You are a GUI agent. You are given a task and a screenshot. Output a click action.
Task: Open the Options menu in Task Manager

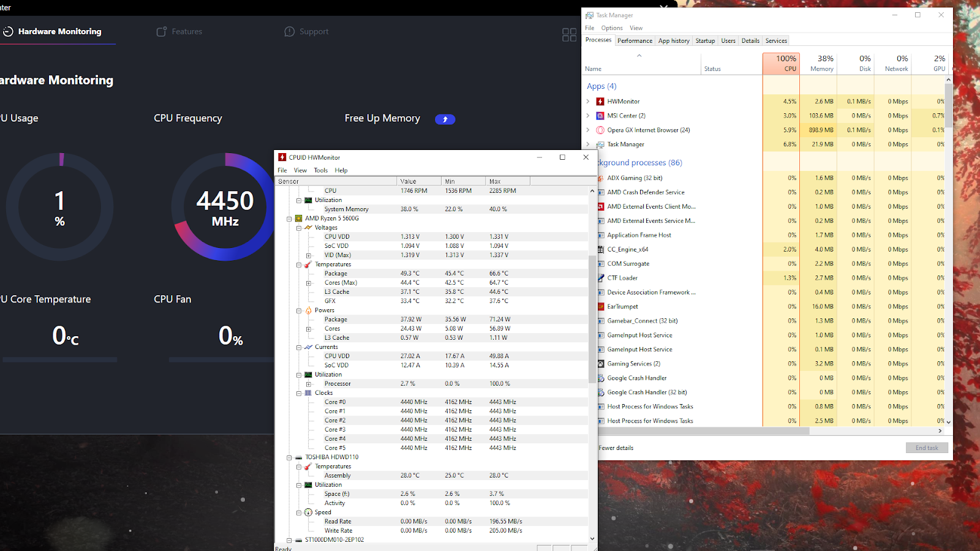612,28
